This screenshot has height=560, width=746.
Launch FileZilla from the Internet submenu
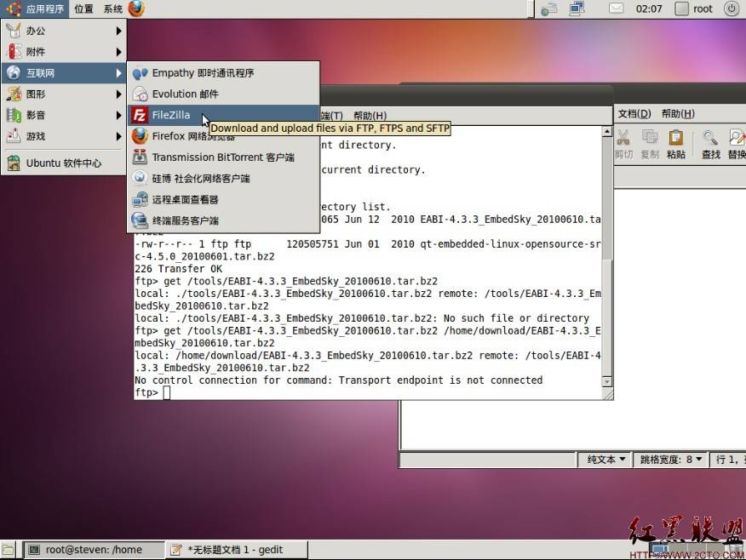point(224,115)
